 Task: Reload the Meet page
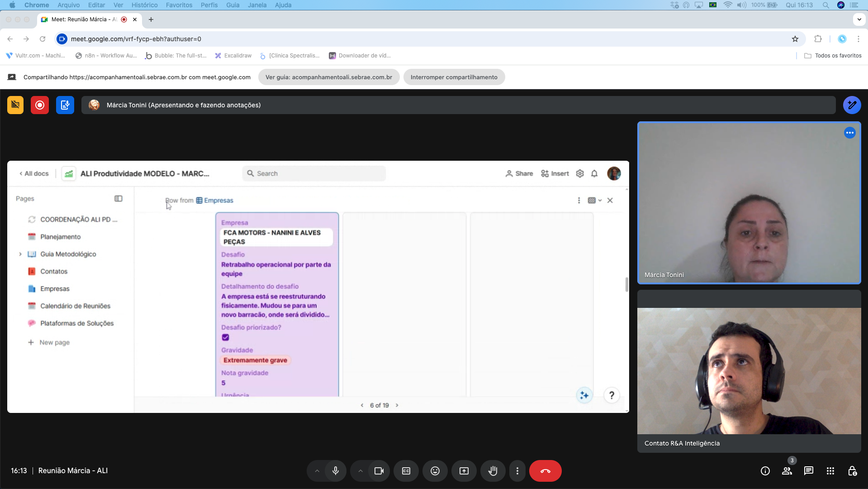43,39
